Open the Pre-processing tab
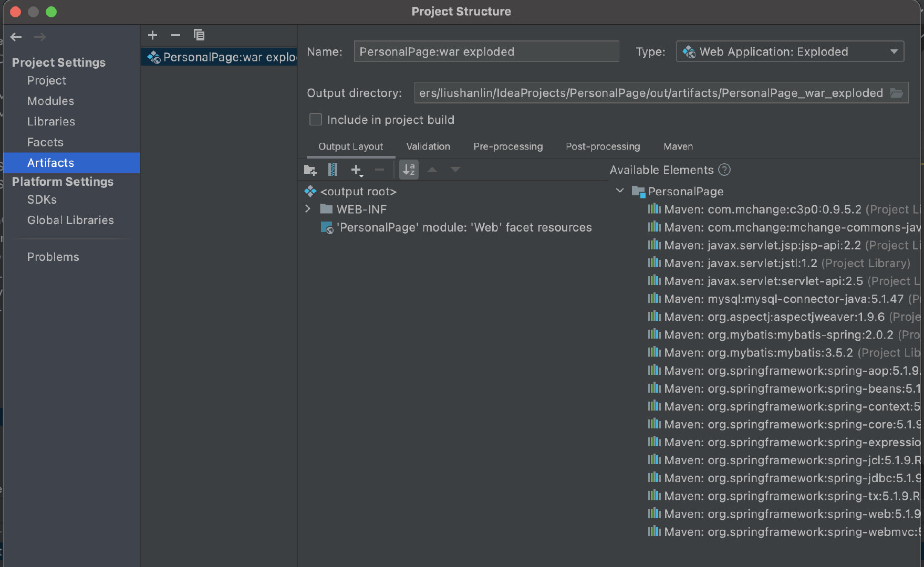The width and height of the screenshot is (924, 567). coord(508,146)
